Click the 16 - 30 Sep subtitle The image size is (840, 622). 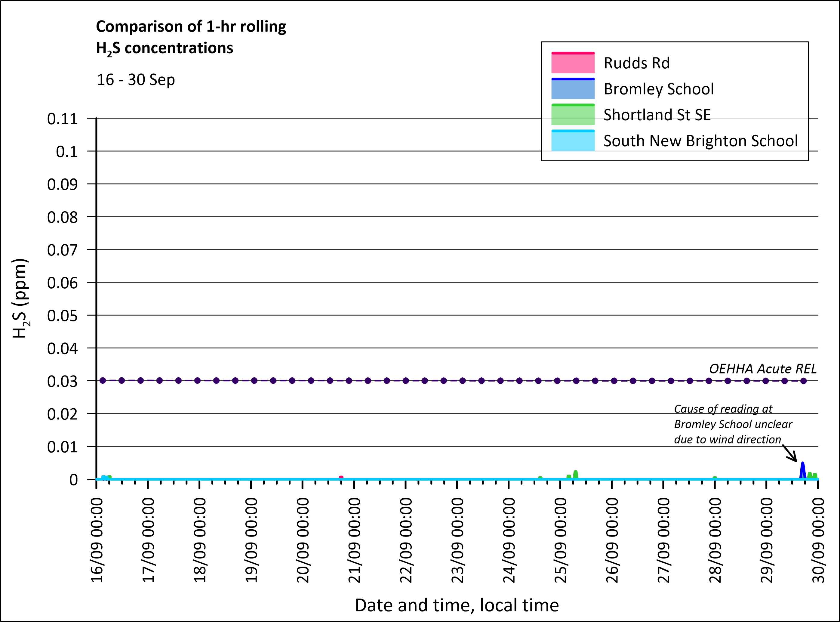click(136, 80)
